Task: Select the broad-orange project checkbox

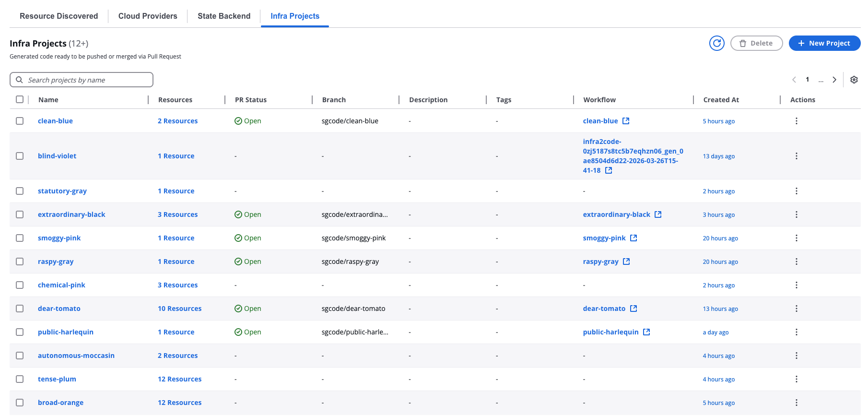Action: pos(20,403)
